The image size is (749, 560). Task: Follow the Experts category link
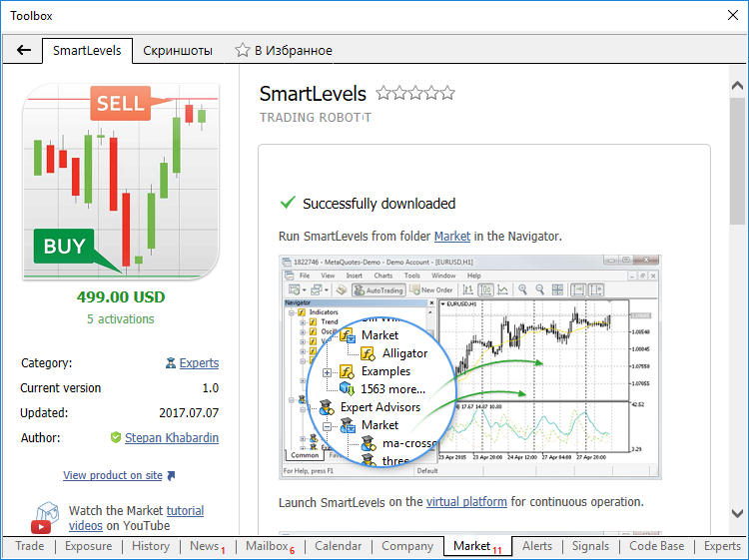tap(199, 363)
